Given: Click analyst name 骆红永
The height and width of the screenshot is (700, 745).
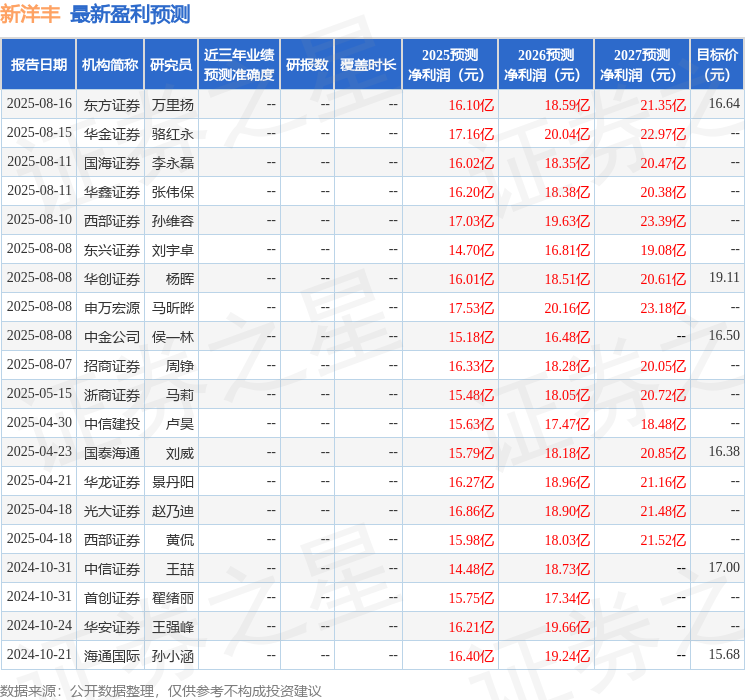Looking at the screenshot, I should [x=172, y=133].
